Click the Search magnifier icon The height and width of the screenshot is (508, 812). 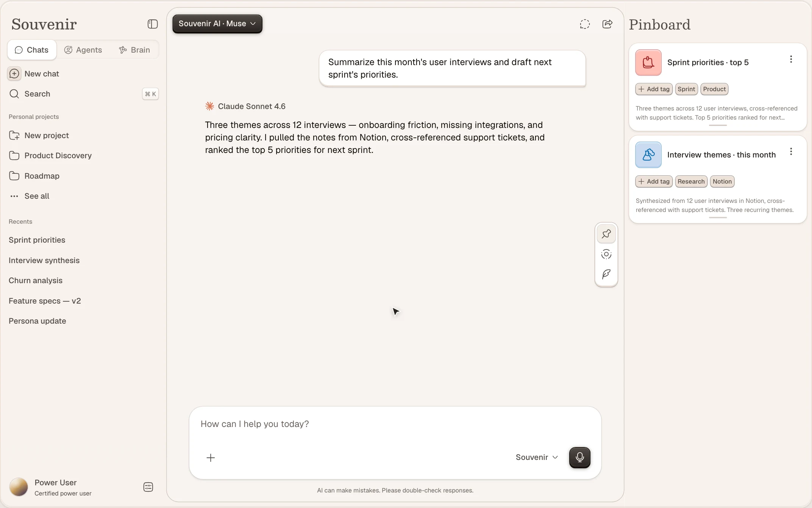14,94
